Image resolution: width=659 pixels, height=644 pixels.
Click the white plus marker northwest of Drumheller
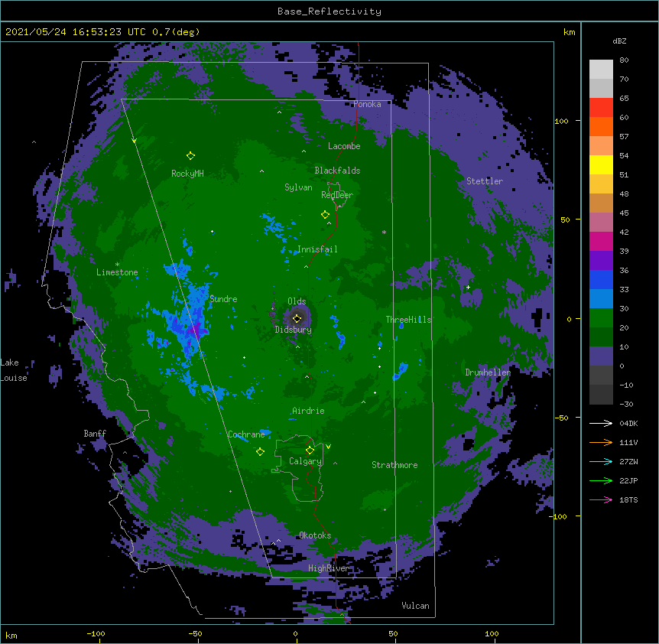468,287
